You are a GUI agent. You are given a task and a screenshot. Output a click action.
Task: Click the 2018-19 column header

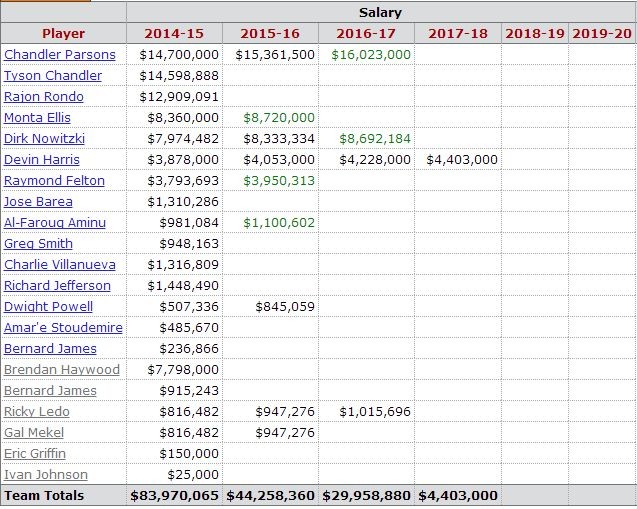535,33
